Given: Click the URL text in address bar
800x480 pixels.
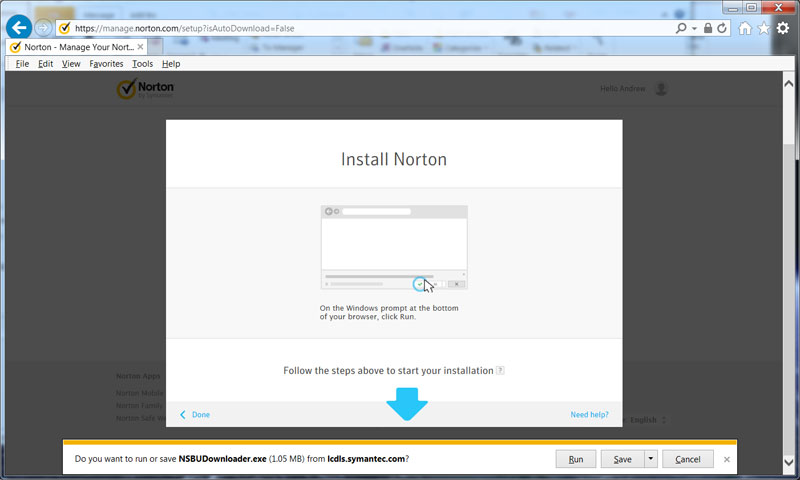Looking at the screenshot, I should [x=185, y=29].
